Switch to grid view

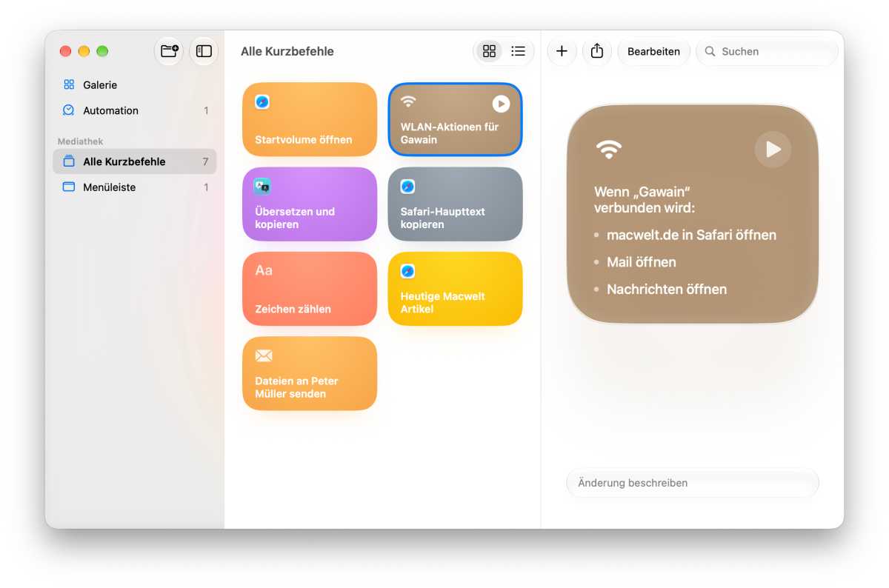click(x=489, y=51)
